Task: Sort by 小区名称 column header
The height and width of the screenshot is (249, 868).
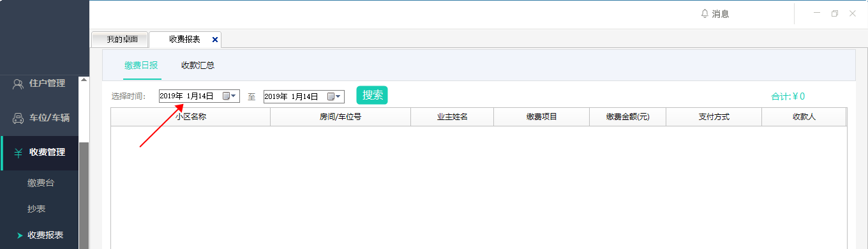Action: [190, 117]
